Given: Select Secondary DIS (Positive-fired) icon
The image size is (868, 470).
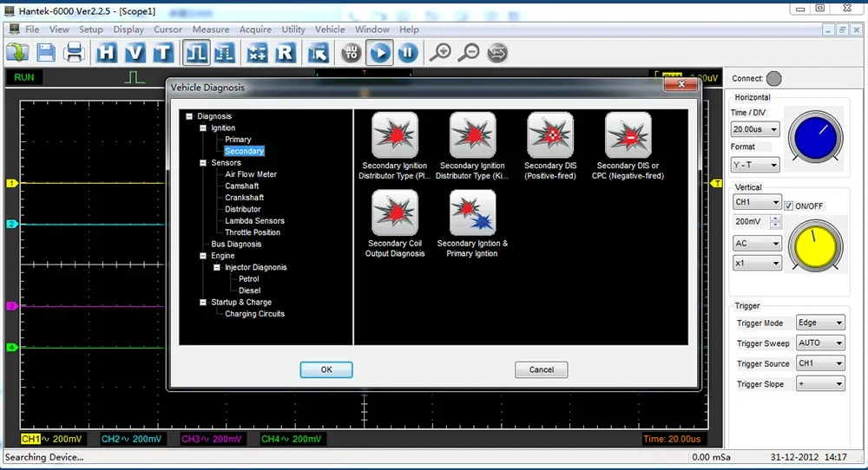Looking at the screenshot, I should (550, 135).
